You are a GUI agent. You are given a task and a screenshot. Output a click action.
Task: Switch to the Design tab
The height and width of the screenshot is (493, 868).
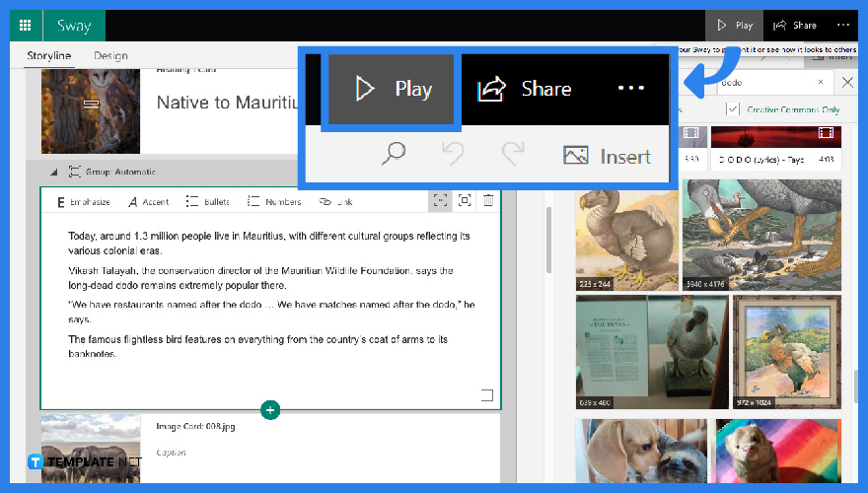(110, 56)
